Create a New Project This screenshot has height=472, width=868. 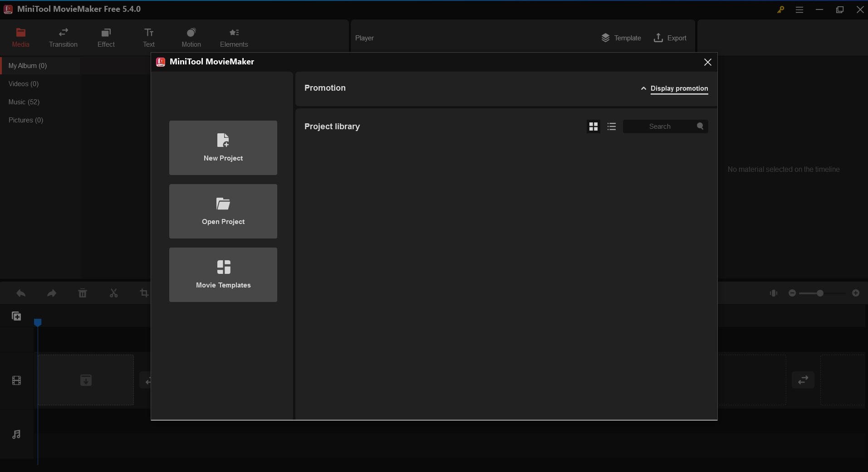click(x=223, y=148)
